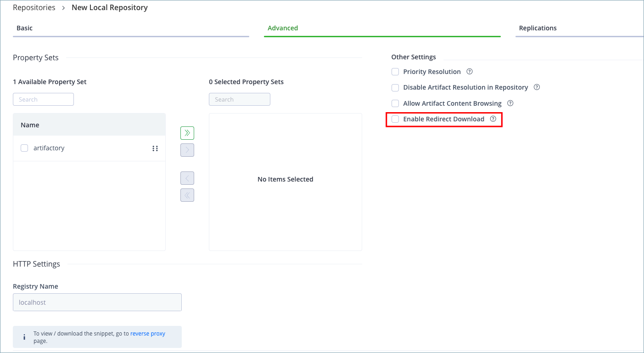Switch to the Replications tab
The height and width of the screenshot is (353, 644).
tap(538, 28)
